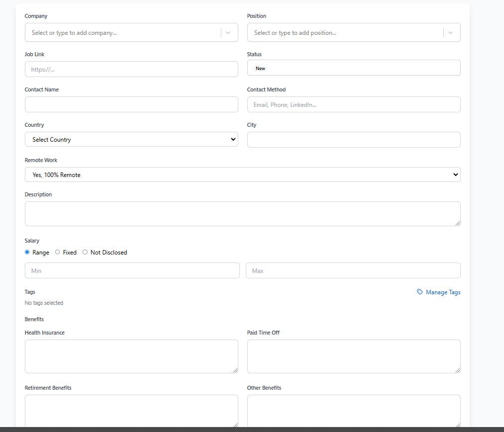Click the Manage Tags link
This screenshot has width=504, height=432.
pyautogui.click(x=443, y=292)
